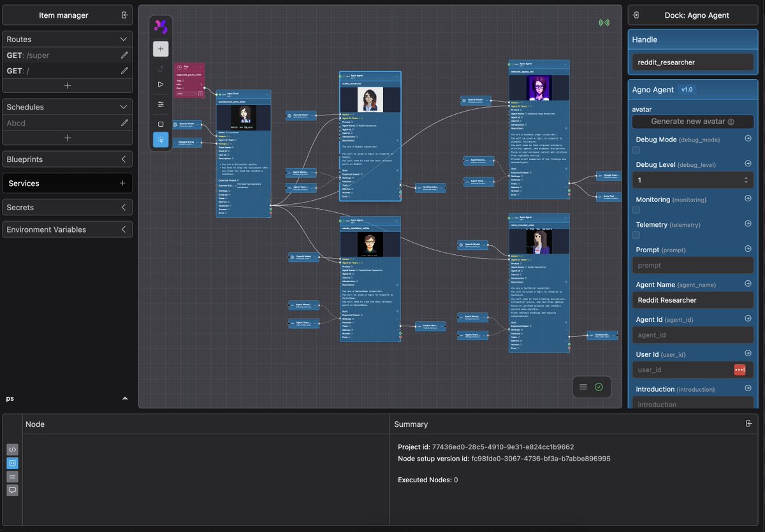Image resolution: width=765 pixels, height=532 pixels.
Task: Click the green signal icon above the canvas
Action: [x=604, y=22]
